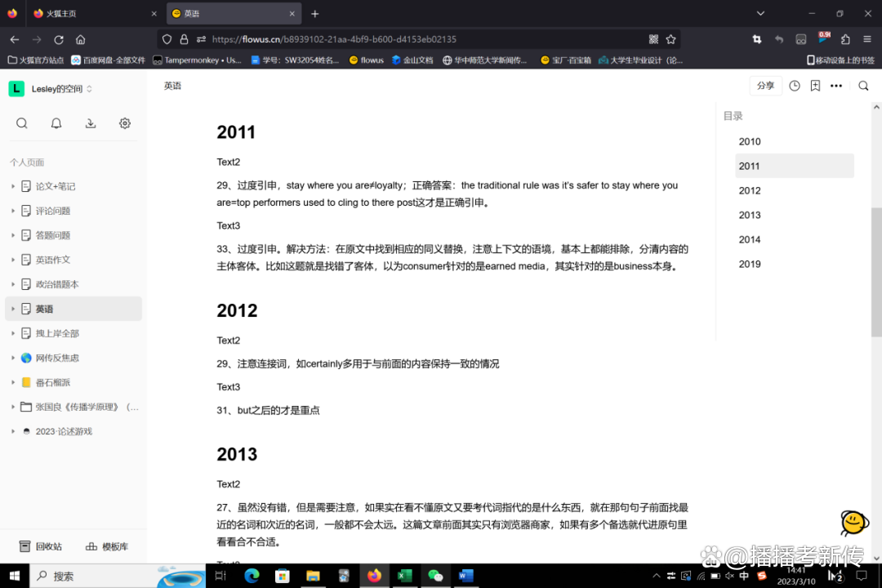This screenshot has height=588, width=882.
Task: Open the Tampermonkey bookmark
Action: [x=197, y=60]
